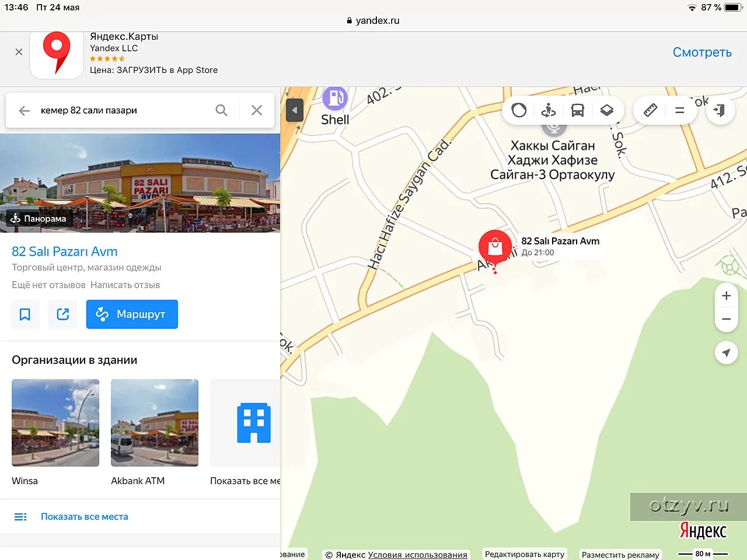The width and height of the screenshot is (747, 560).
Task: Open the 82 Salı Pazarı Avm title
Action: pos(65,251)
